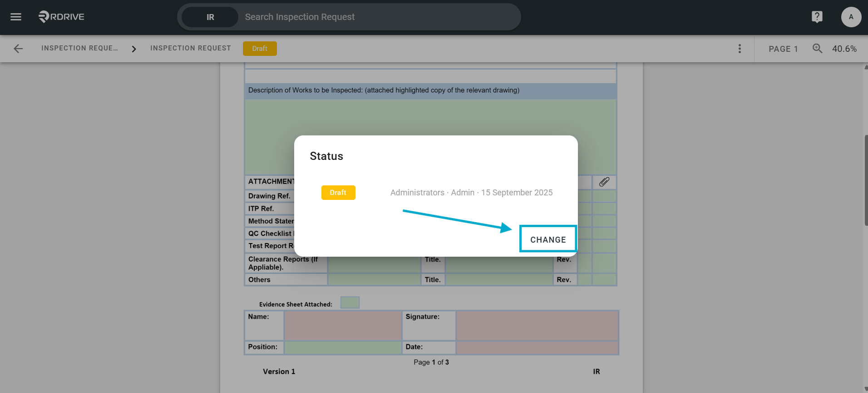Image resolution: width=868 pixels, height=393 pixels.
Task: Click the RDrive logo
Action: tap(62, 17)
